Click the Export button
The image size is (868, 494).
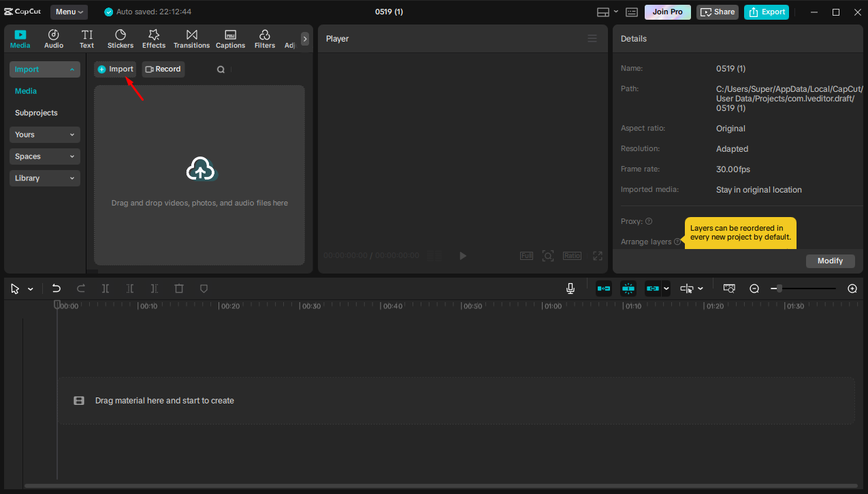(766, 12)
